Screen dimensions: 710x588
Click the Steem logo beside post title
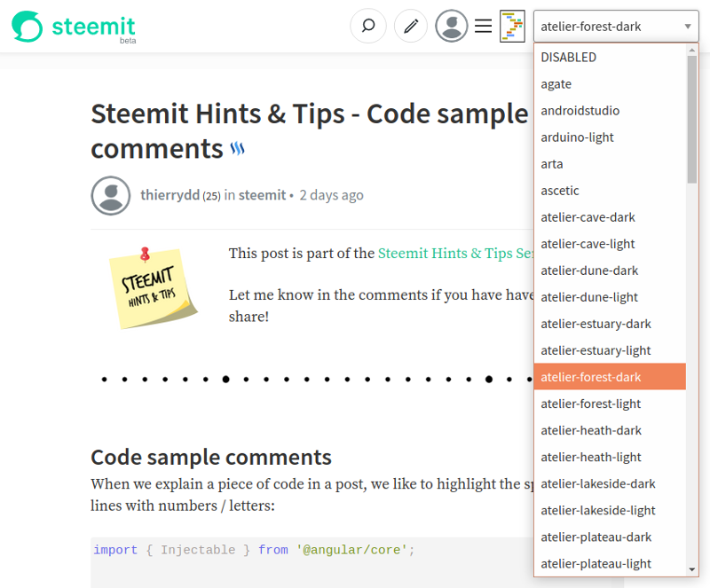(x=238, y=149)
